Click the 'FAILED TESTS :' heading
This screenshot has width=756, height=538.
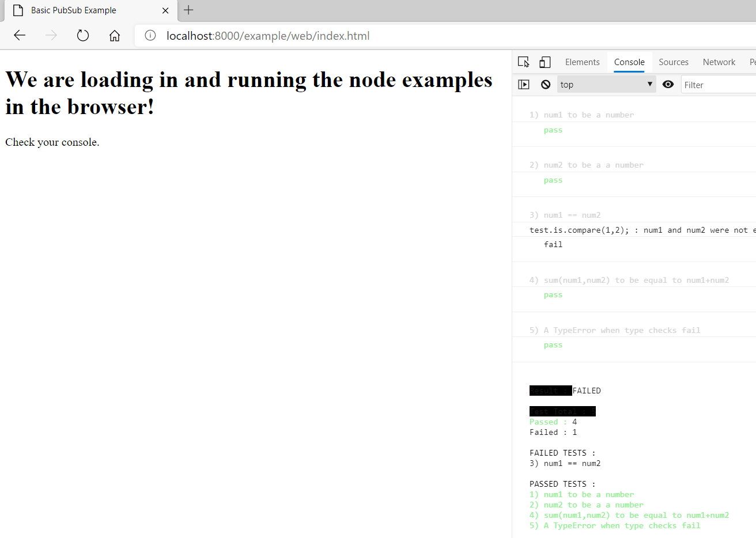point(562,453)
